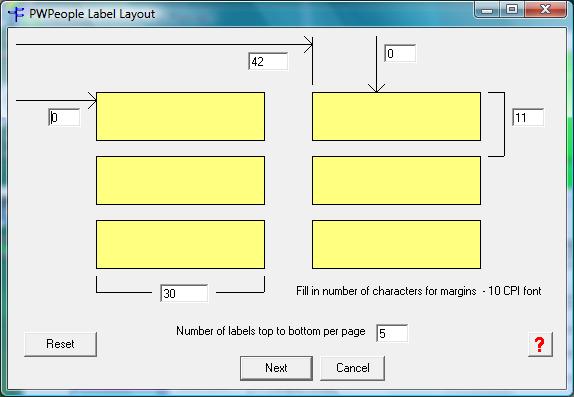Image resolution: width=574 pixels, height=397 pixels.
Task: Focus the left margin field showing 0
Action: [64, 118]
